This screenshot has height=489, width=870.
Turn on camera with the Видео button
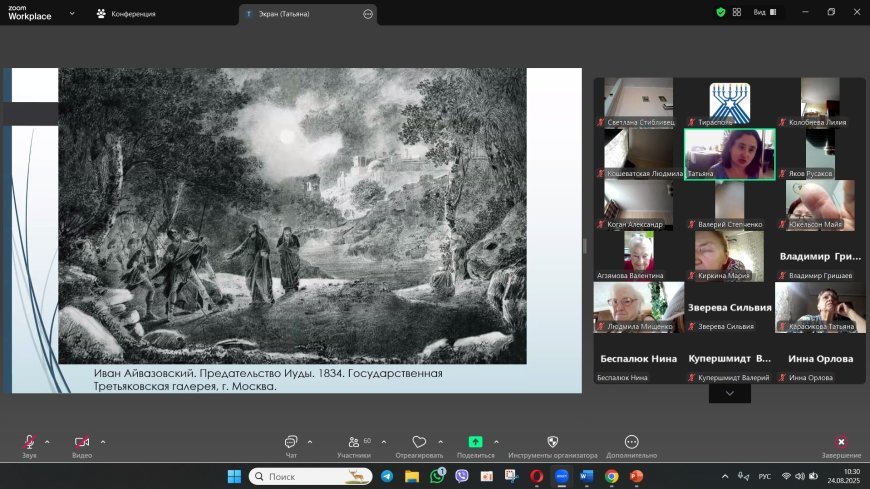click(82, 446)
